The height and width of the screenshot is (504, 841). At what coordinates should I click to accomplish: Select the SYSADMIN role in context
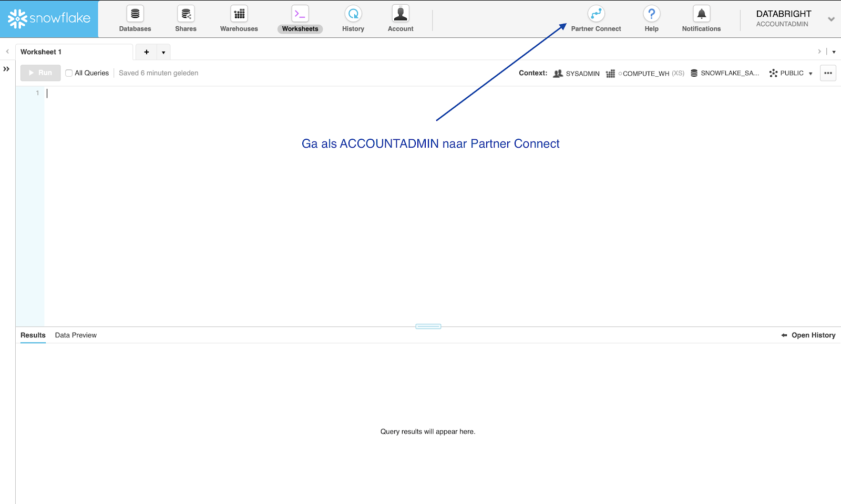click(x=577, y=74)
